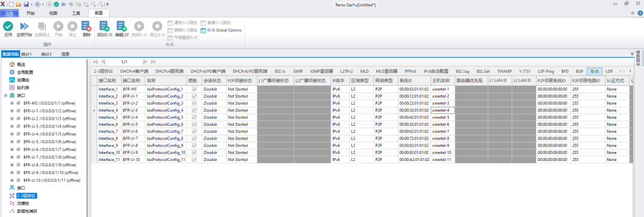Click the 编辑LSP edit icon
This screenshot has width=644, height=217.
coord(122,26)
